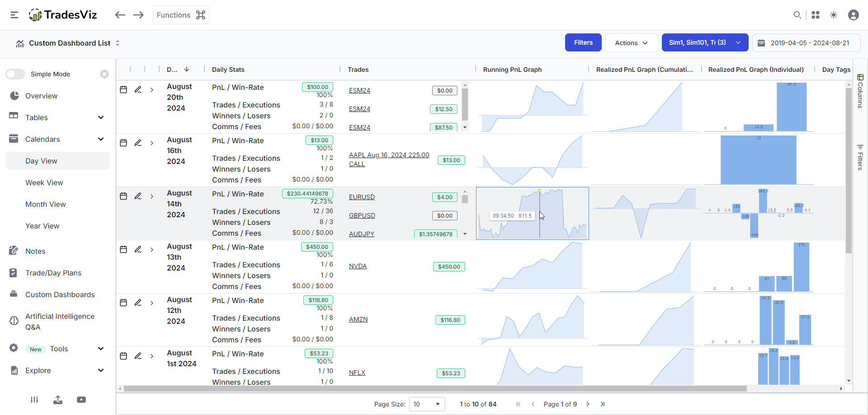Open sliders settings icon at sidebar bottom
Screen dimensions: 868x415
point(34,400)
